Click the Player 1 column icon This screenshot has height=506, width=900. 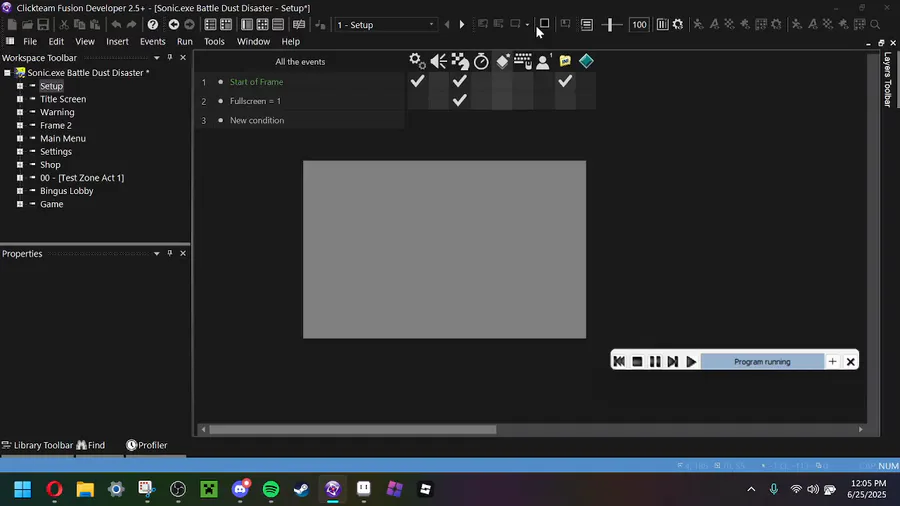coord(544,61)
